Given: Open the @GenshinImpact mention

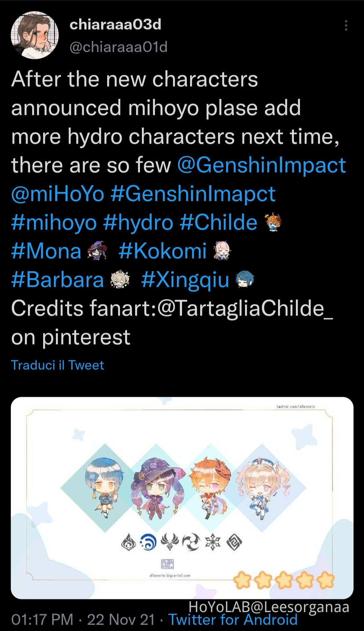Looking at the screenshot, I should pos(262,165).
